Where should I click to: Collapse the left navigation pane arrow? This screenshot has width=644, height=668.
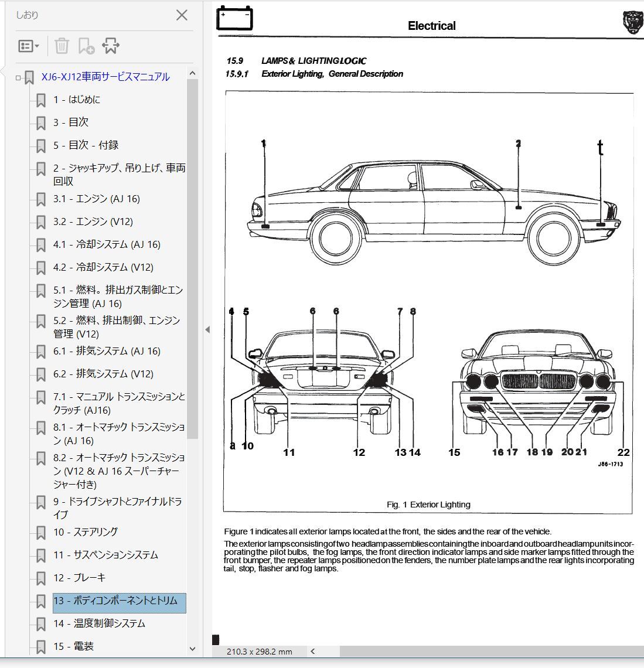pos(207,330)
